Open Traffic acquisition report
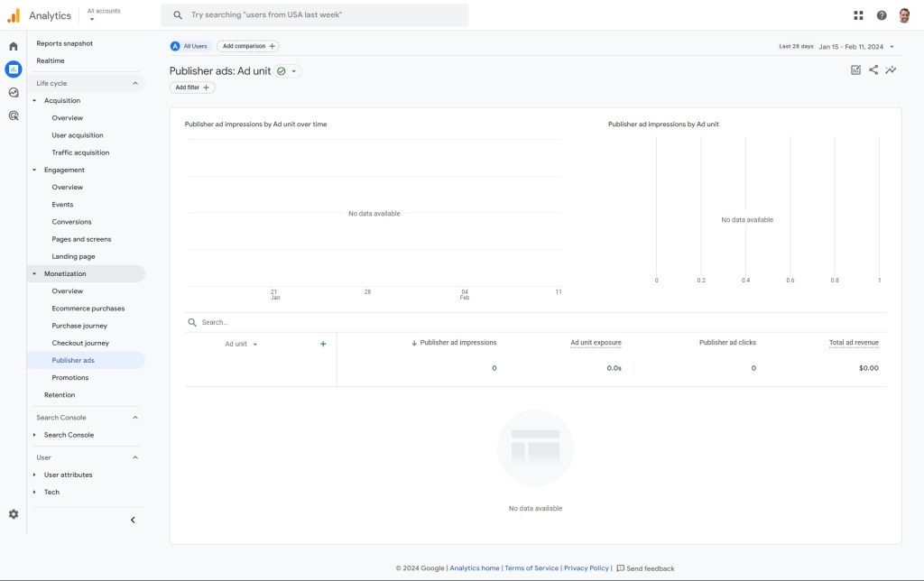The image size is (924, 581). pyautogui.click(x=80, y=152)
